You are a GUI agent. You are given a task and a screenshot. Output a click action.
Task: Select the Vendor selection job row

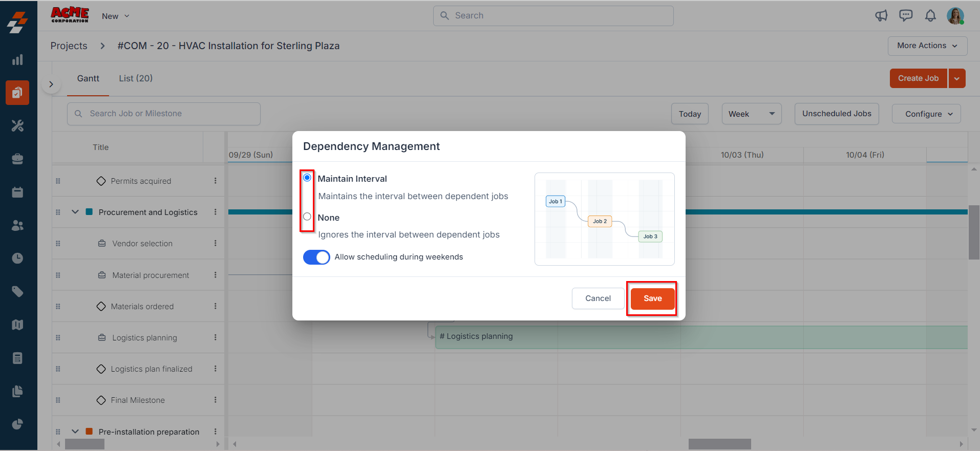(x=138, y=243)
